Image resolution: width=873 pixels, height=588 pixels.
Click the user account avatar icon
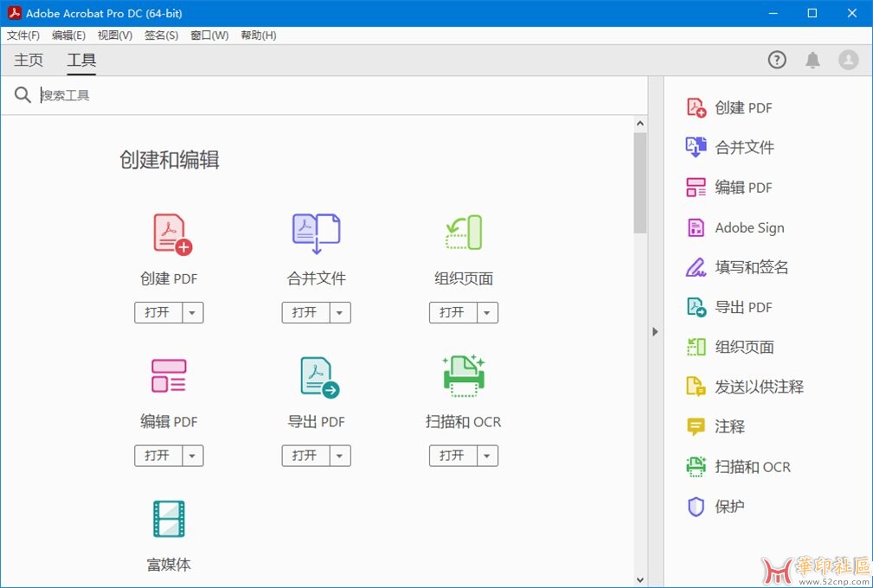(848, 60)
